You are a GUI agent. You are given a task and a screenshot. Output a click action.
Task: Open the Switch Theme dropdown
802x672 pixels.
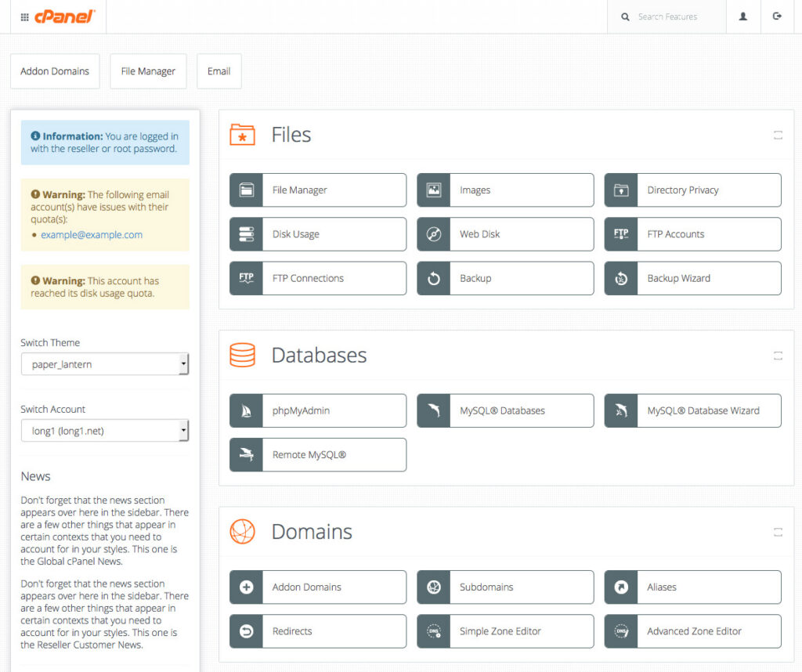(x=105, y=363)
